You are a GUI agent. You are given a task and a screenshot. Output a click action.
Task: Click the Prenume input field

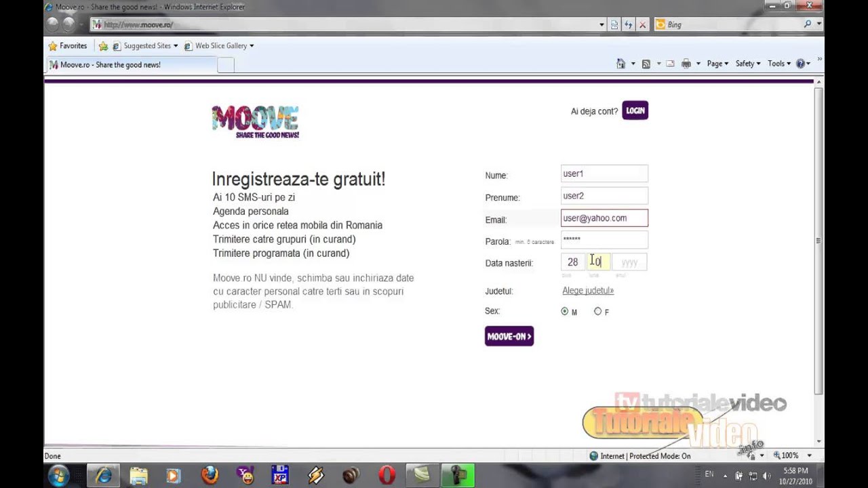604,196
